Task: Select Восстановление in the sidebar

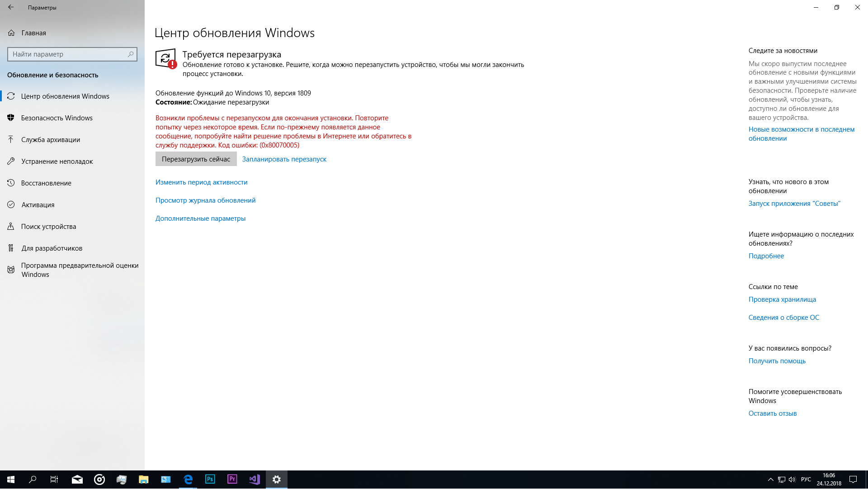Action: tap(46, 183)
